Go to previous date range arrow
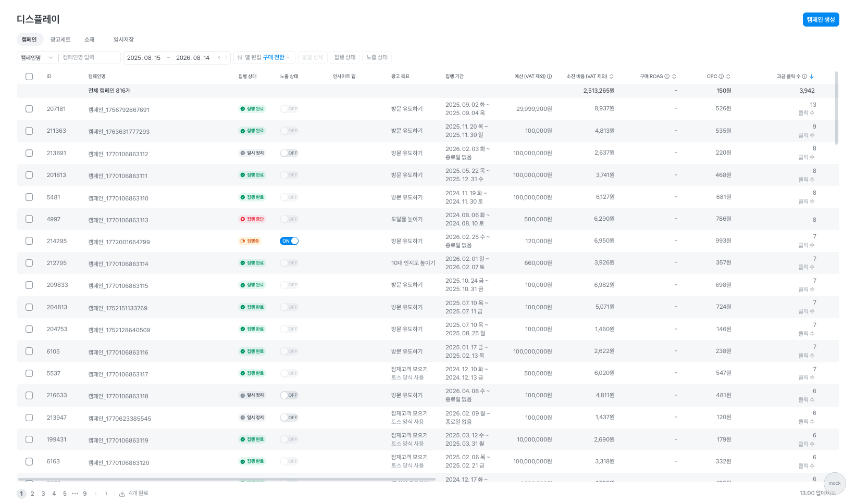This screenshot has width=856, height=504. [219, 58]
